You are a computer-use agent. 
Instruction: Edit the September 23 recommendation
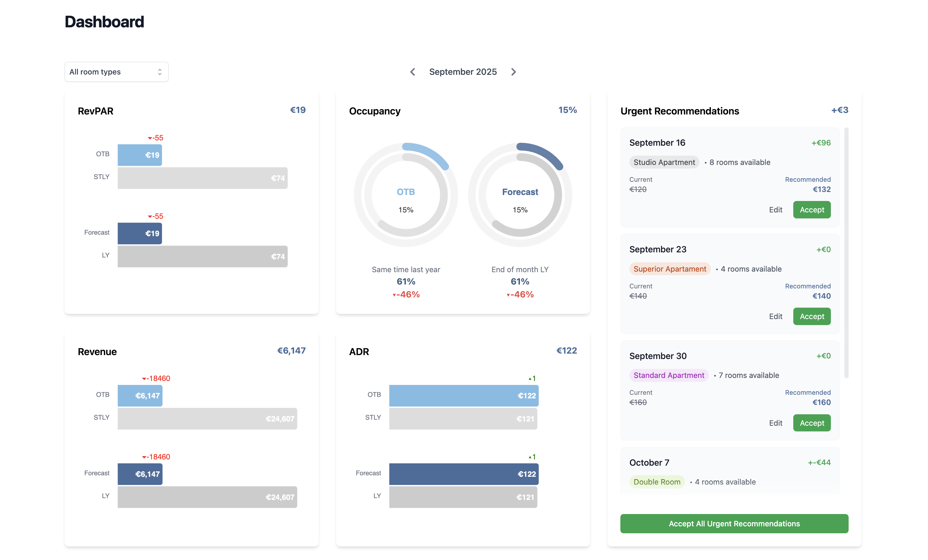coord(776,316)
